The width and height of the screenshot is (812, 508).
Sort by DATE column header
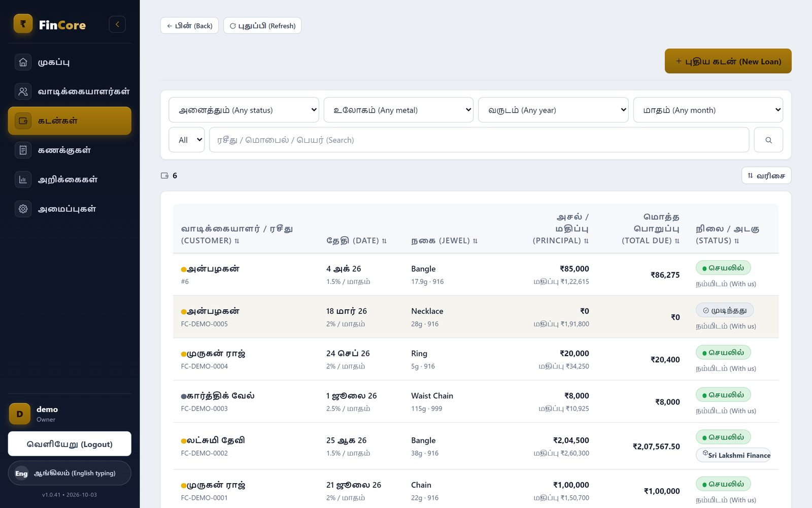coord(356,241)
